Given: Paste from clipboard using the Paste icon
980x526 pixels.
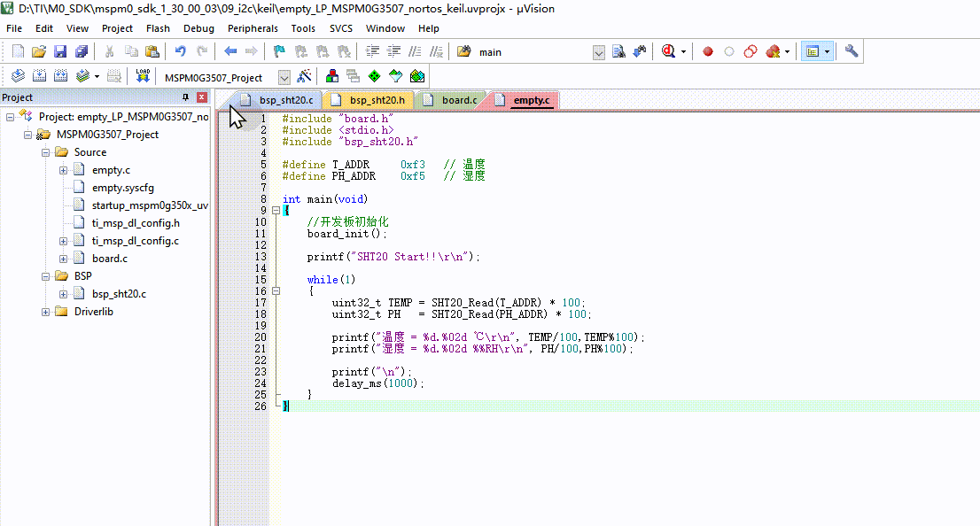Looking at the screenshot, I should click(x=152, y=52).
